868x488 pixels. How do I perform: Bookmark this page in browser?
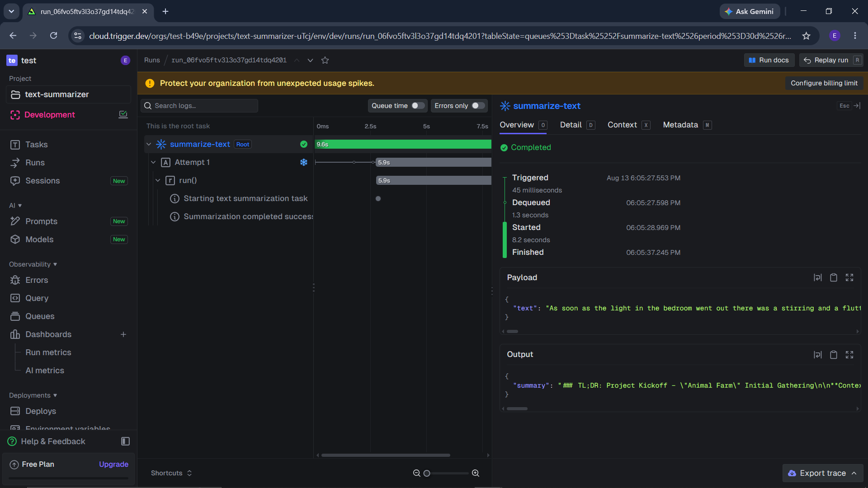pyautogui.click(x=806, y=36)
